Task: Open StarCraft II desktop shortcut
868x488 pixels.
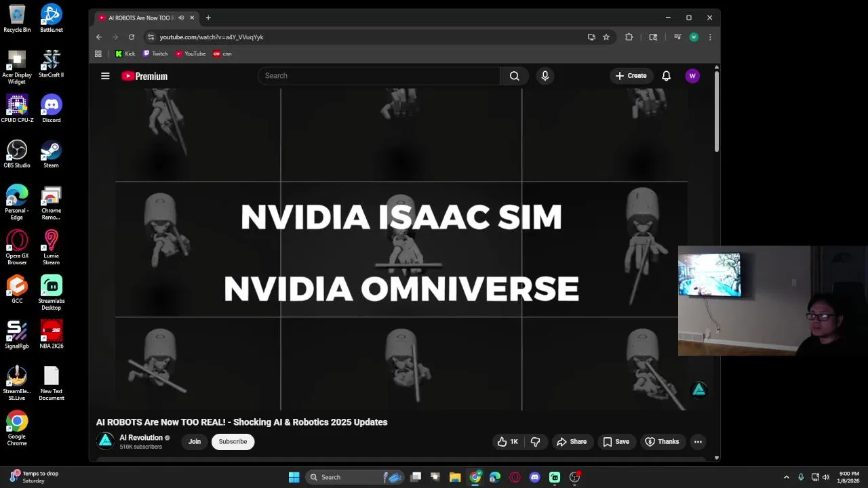Action: [51, 63]
